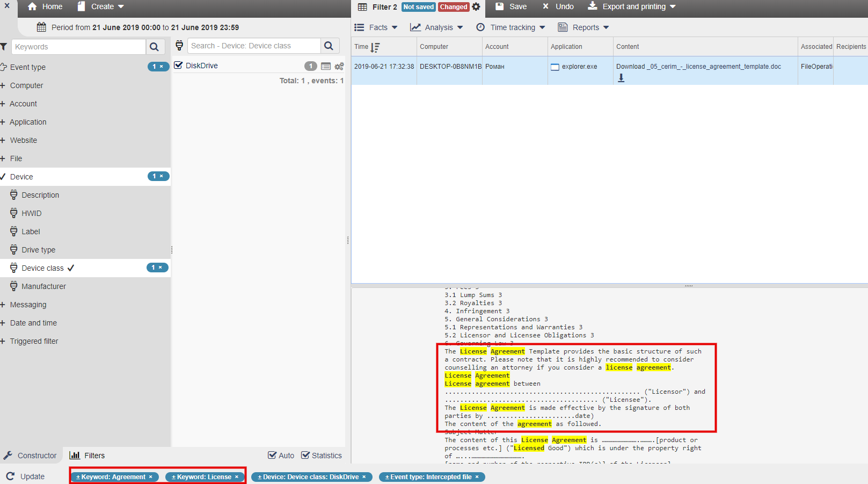Image resolution: width=868 pixels, height=484 pixels.
Task: Expand the Messaging filter category
Action: coord(28,305)
